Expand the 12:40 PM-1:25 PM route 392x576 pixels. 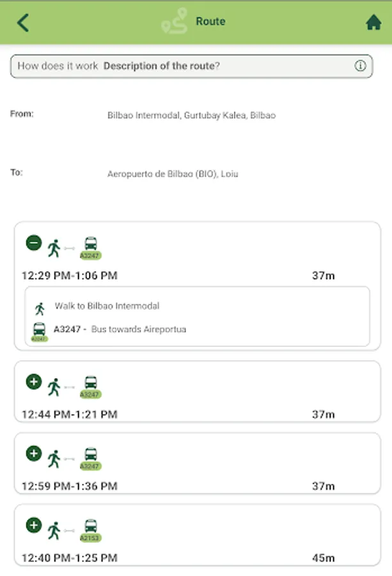pos(34,525)
